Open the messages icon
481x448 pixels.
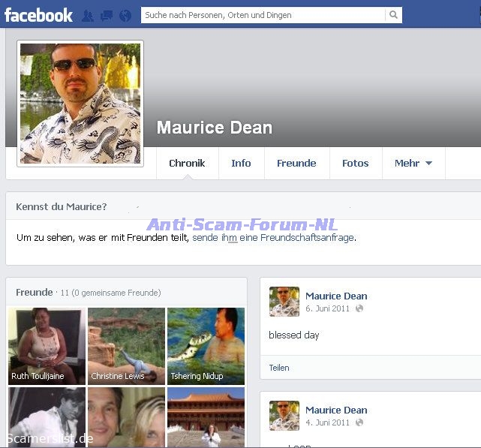[x=107, y=15]
